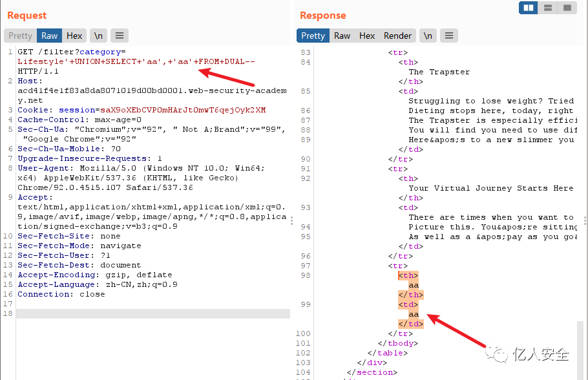The image size is (588, 380).
Task: Click the splitter handle between Request and Response panes
Action: coord(292,220)
